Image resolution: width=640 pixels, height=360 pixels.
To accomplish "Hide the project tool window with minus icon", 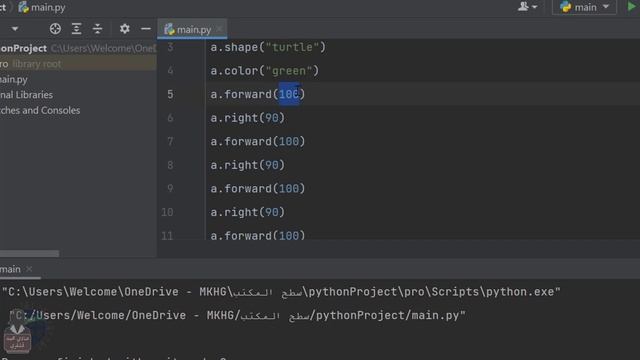I will pyautogui.click(x=146, y=29).
